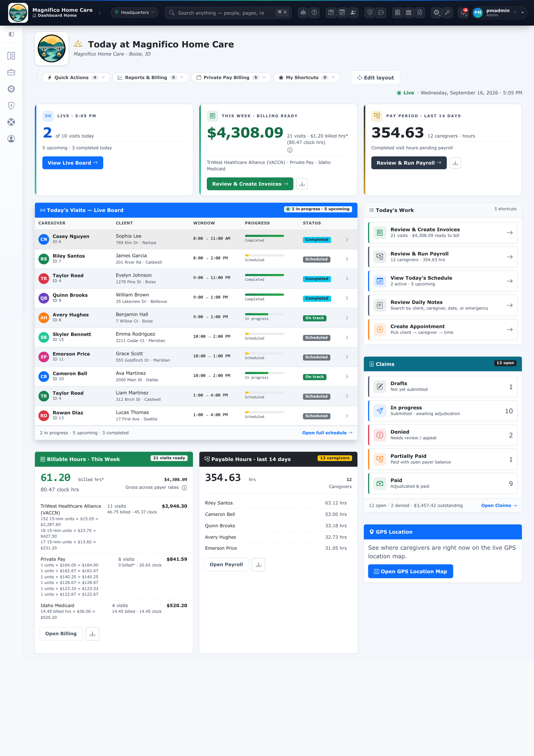Open the shield security icon in top bar

370,13
